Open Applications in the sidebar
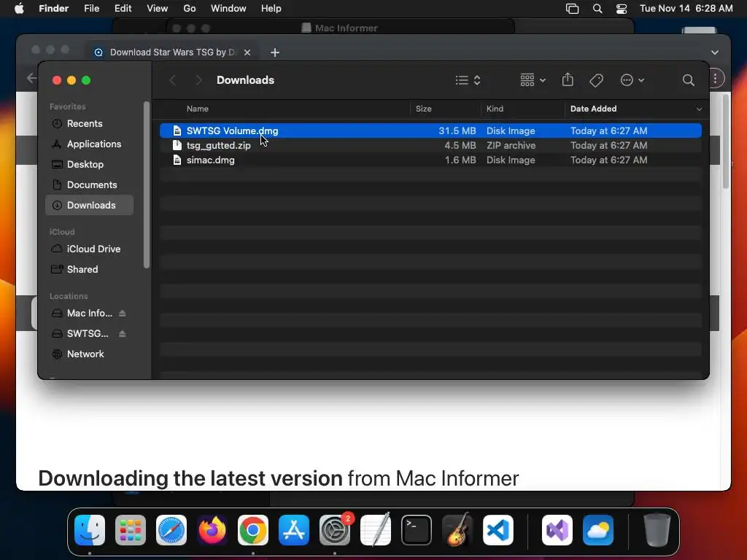Image resolution: width=747 pixels, height=560 pixels. (x=89, y=144)
